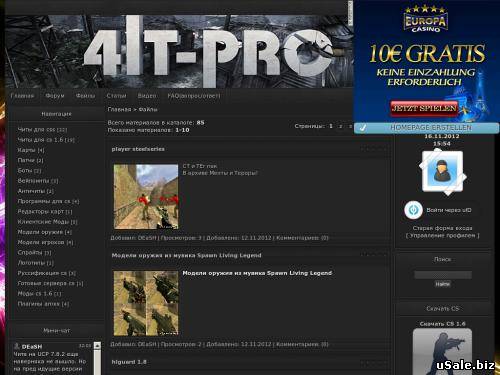Click the HOMEPAGE ERSTELLEN bar

click(x=427, y=128)
